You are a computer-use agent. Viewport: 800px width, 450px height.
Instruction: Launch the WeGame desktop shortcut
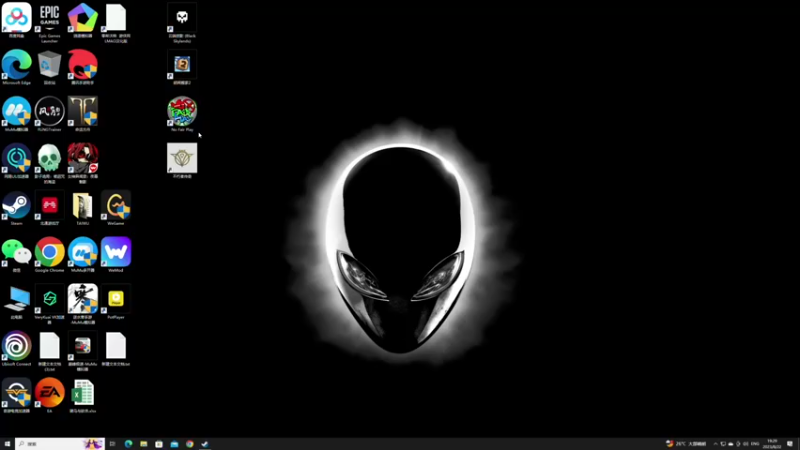[116, 206]
